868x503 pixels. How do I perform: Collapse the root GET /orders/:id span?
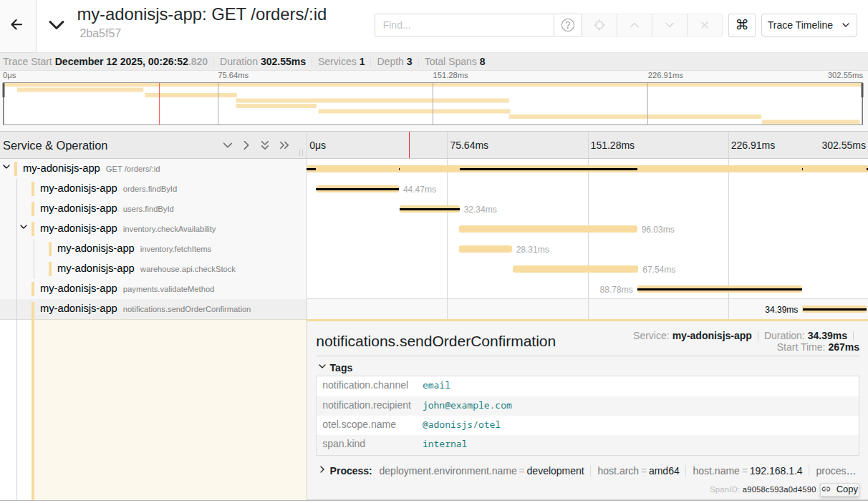coord(6,168)
